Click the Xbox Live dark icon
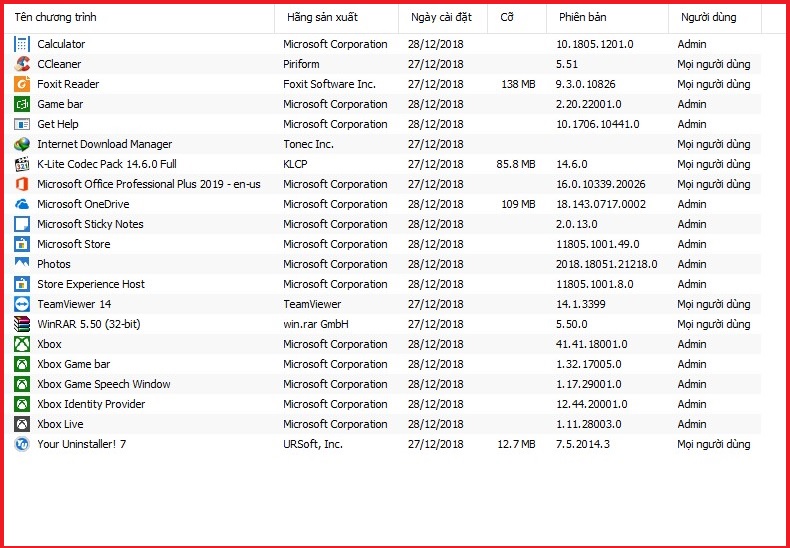 tap(22, 424)
